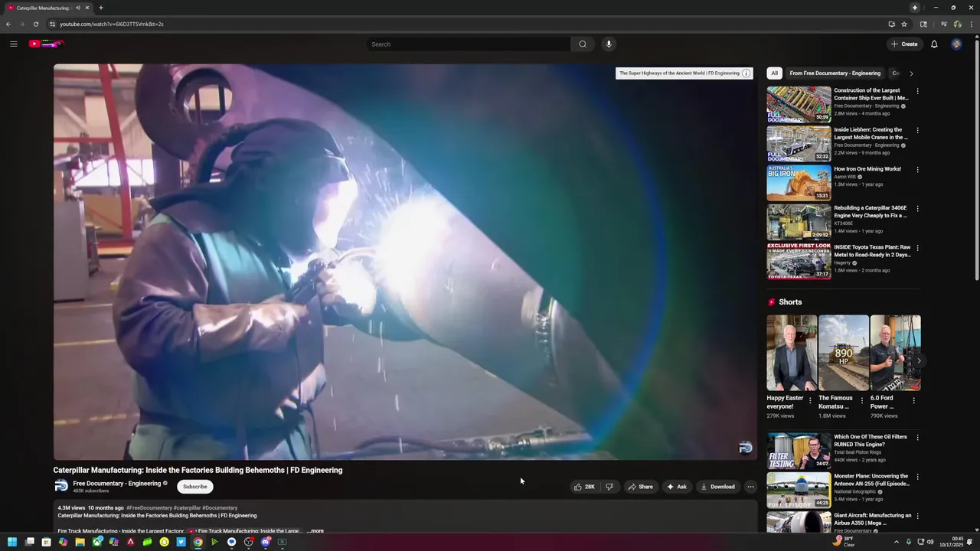The height and width of the screenshot is (551, 980).
Task: Click the channel watermark in the video corner
Action: tap(745, 448)
